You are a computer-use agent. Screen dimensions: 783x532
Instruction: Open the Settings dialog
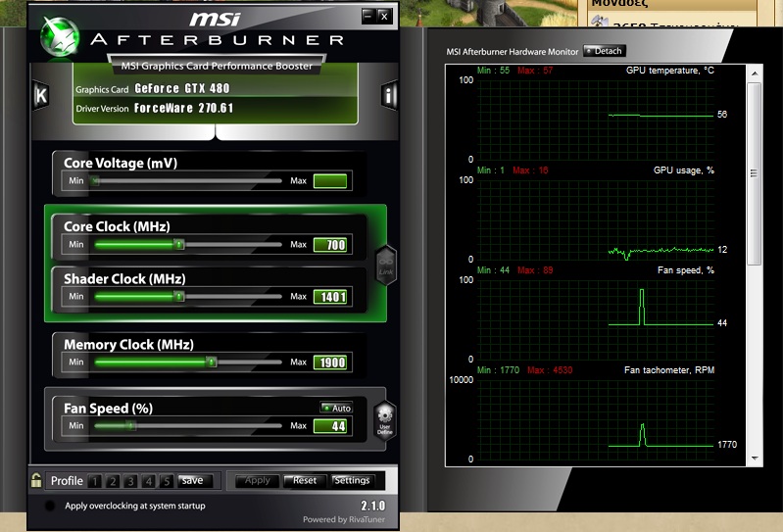tap(352, 481)
